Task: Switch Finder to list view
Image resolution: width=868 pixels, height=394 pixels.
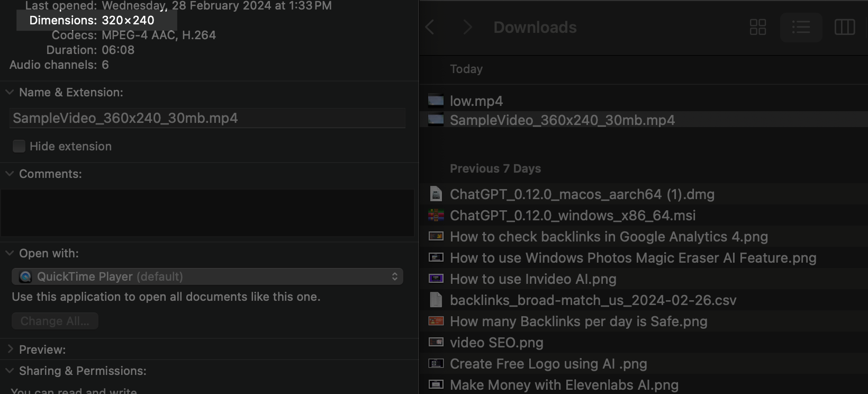Action: [801, 28]
